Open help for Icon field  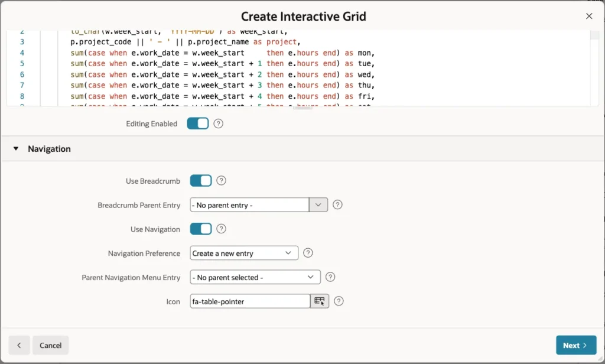[339, 301]
